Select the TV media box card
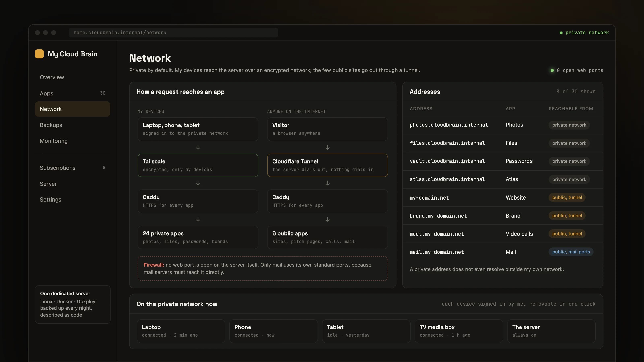The width and height of the screenshot is (644, 362). coord(459,331)
